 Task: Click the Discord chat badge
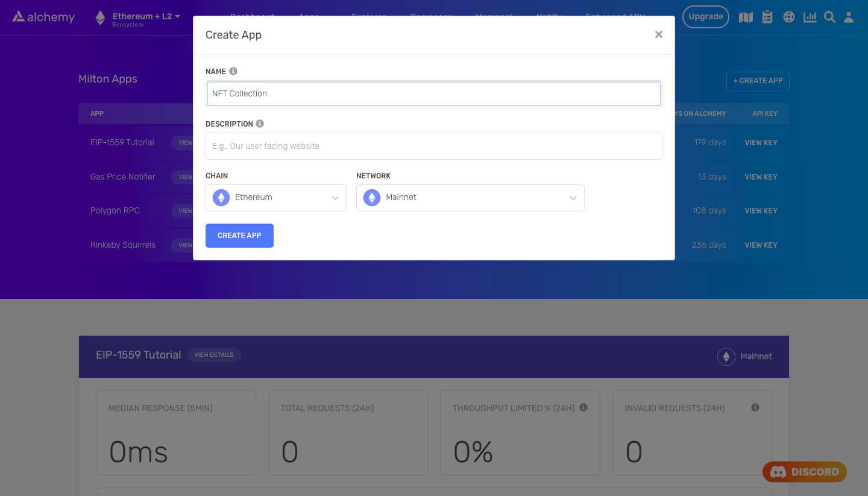click(805, 472)
